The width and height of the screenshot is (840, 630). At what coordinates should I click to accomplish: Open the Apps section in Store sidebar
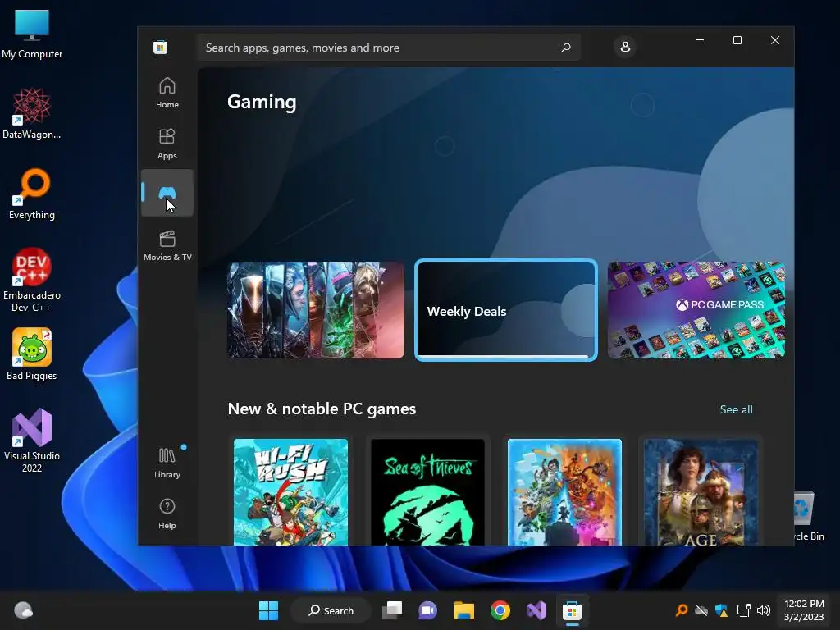[x=167, y=144]
